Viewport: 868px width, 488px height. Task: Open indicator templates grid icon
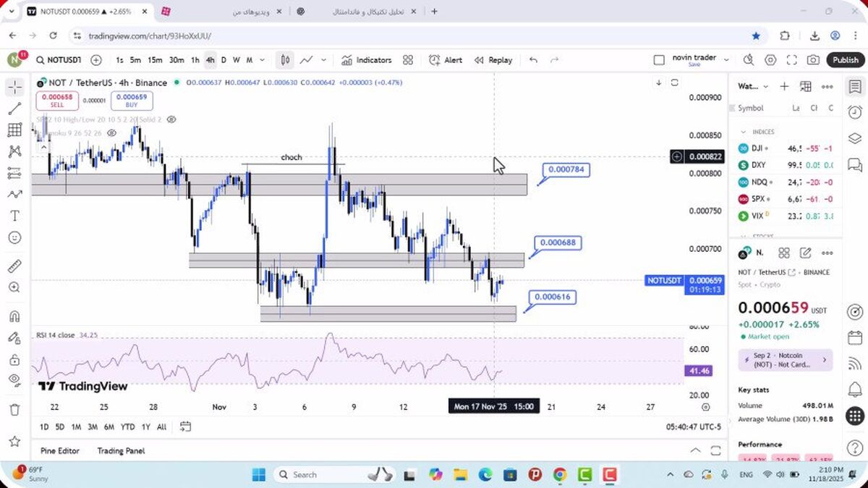[408, 60]
